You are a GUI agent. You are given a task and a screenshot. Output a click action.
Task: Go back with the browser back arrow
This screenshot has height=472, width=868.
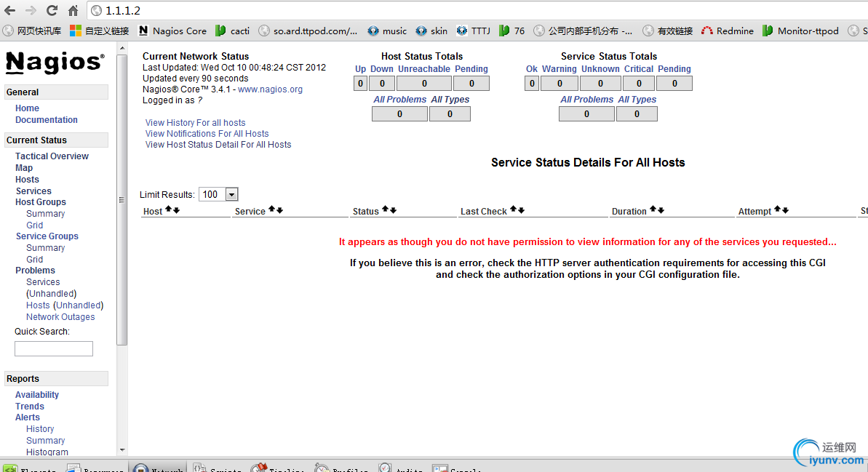tap(10, 10)
